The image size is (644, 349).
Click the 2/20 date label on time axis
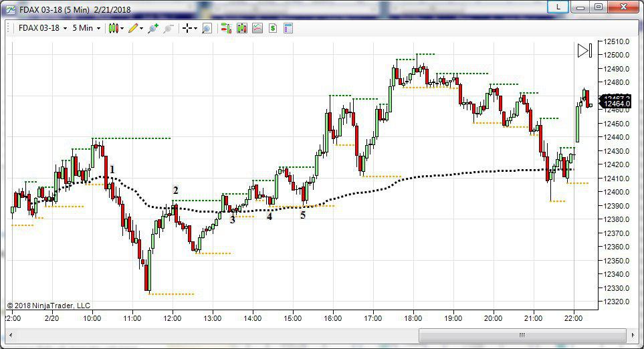[51, 318]
